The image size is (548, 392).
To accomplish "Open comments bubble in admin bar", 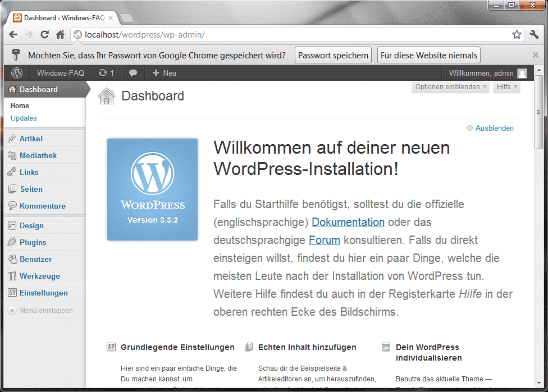I will (x=133, y=73).
